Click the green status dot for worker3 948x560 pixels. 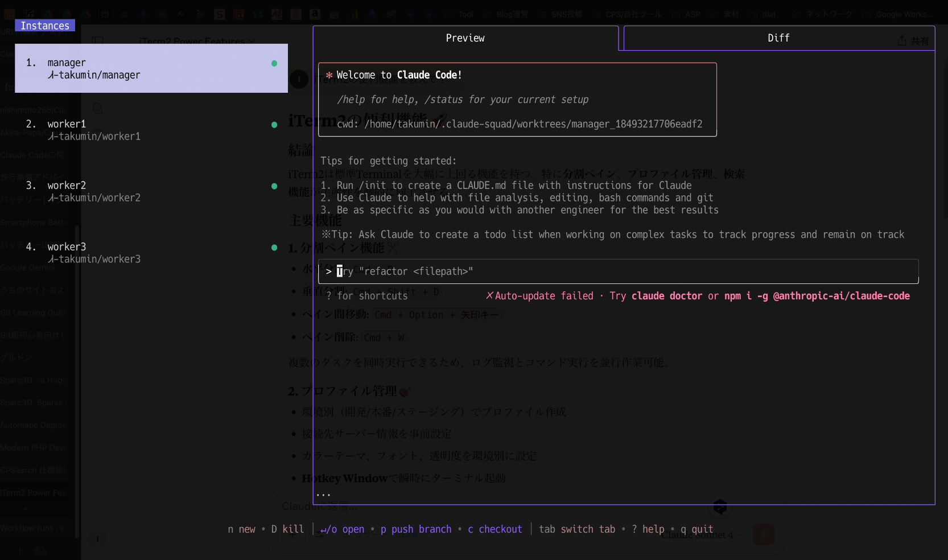point(274,248)
